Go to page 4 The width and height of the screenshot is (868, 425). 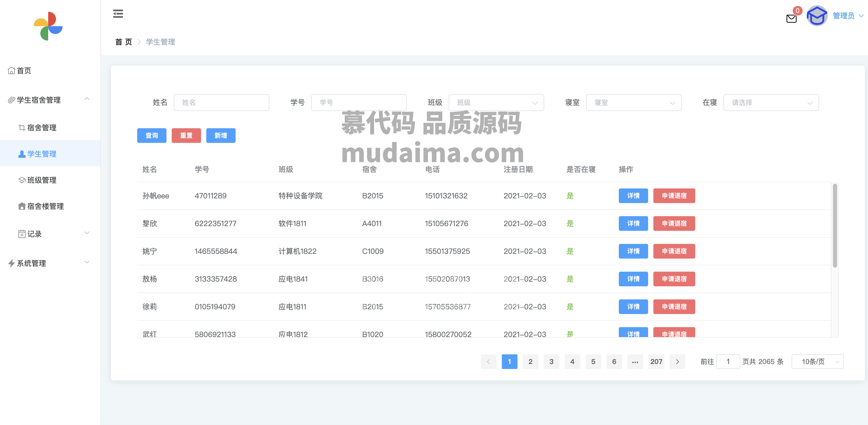coord(572,362)
